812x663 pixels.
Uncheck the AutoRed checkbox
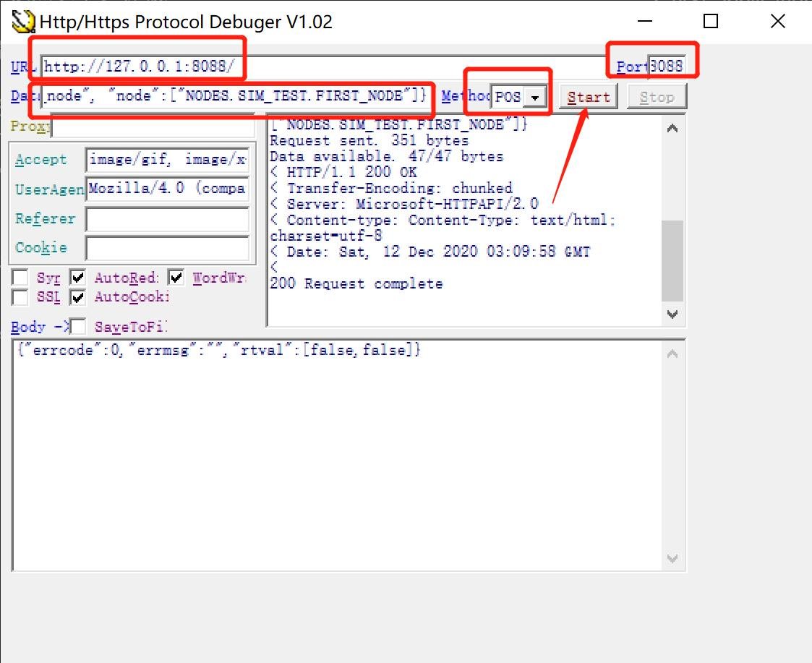(77, 278)
